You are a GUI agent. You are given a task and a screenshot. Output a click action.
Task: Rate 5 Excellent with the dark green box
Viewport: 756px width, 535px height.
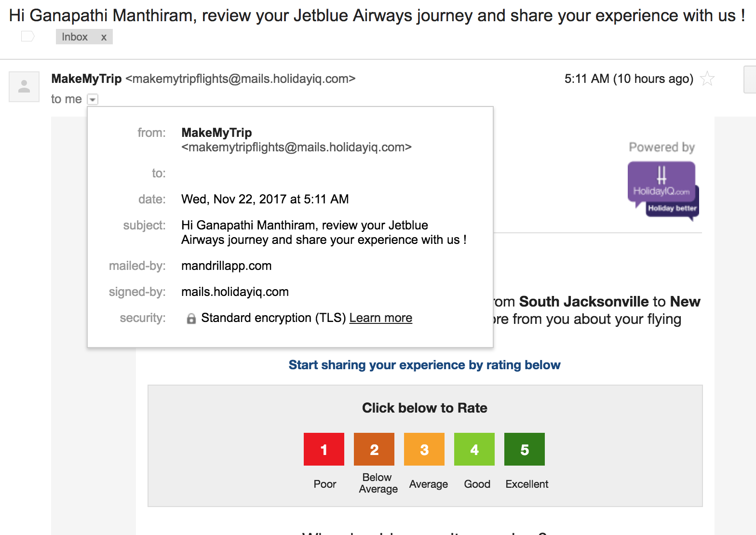525,449
